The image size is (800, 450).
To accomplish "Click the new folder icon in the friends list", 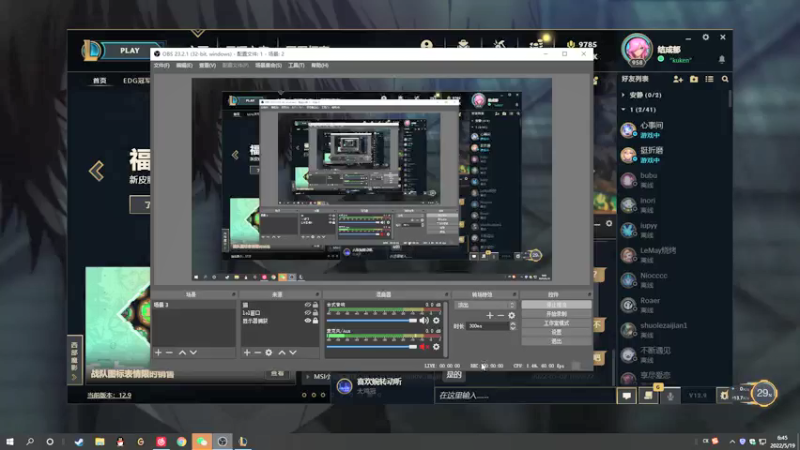I will tap(694, 79).
